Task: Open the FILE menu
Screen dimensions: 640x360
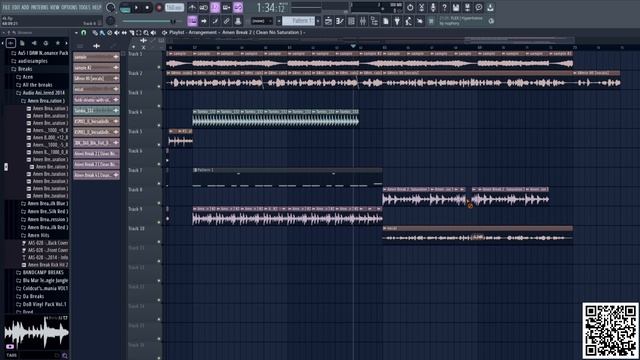Action: coord(7,7)
